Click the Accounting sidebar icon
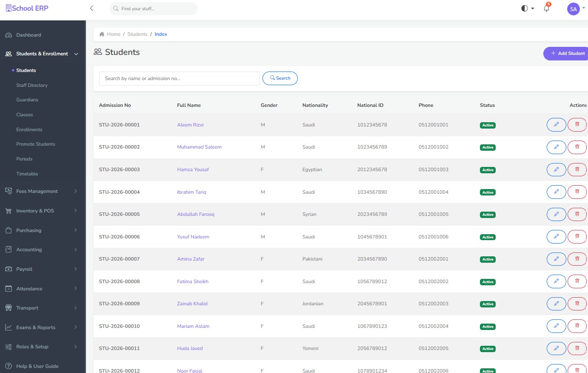 click(9, 250)
